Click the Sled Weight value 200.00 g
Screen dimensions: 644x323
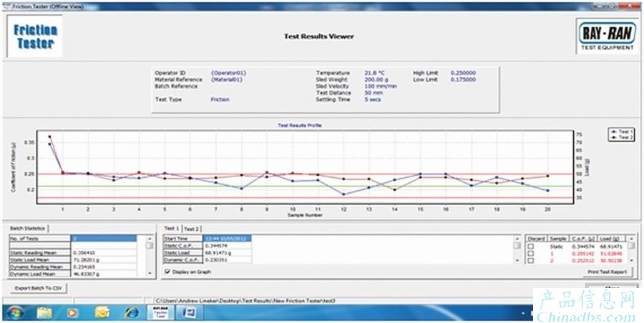(376, 79)
